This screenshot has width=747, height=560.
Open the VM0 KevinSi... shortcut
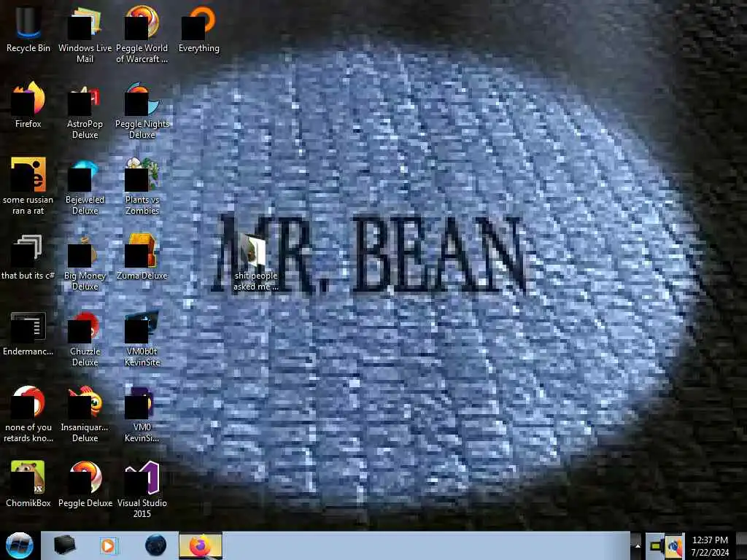(142, 414)
